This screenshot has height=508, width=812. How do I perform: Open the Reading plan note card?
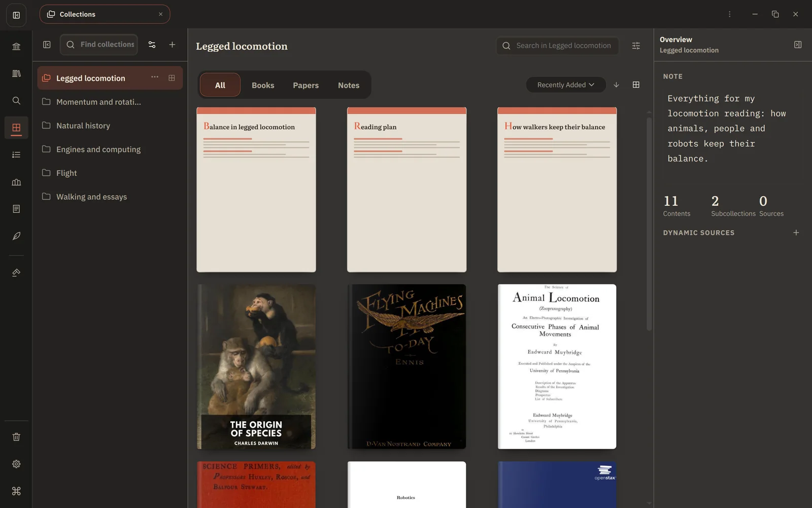click(407, 189)
